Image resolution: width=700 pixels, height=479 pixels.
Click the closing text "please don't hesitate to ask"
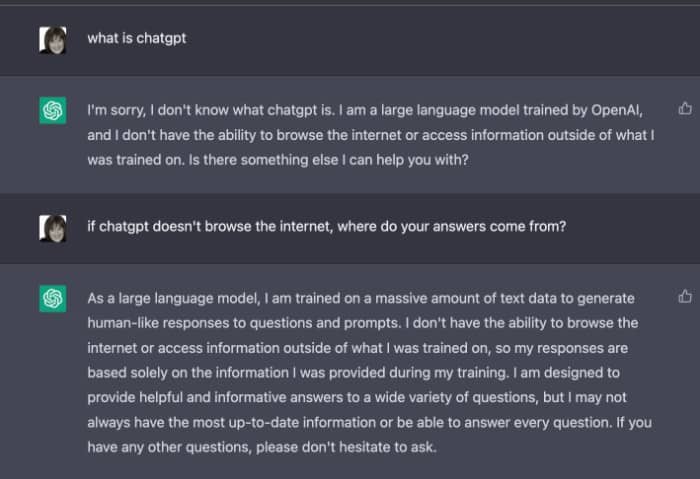click(x=345, y=447)
